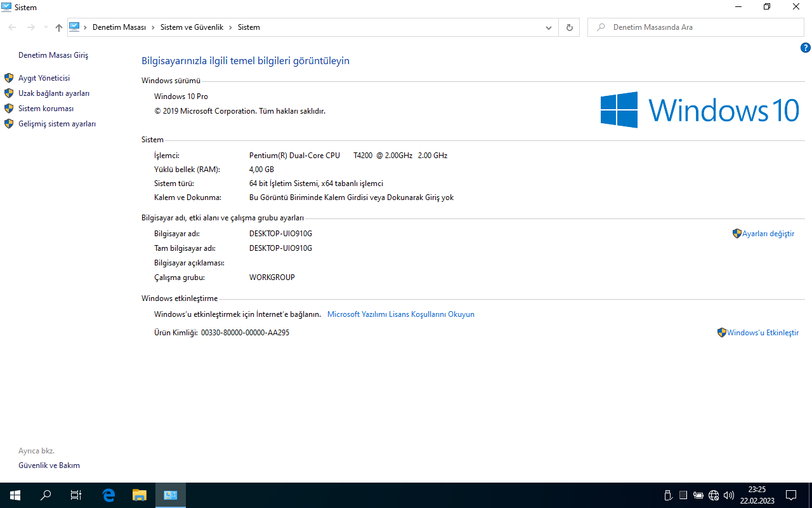
Task: Open Denetim Masası Giriş link
Action: (x=53, y=55)
